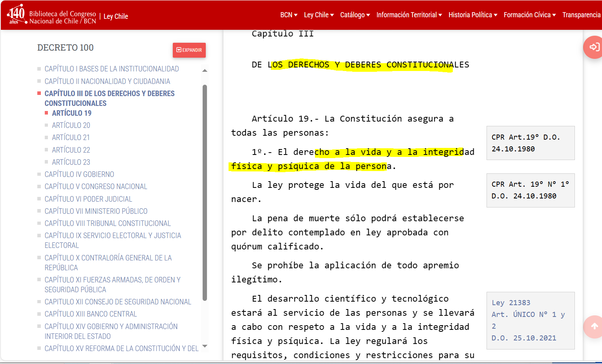The image size is (602, 364).
Task: Click 'El desarrollo científico y tecnológico' paragraph
Action: coord(353,327)
